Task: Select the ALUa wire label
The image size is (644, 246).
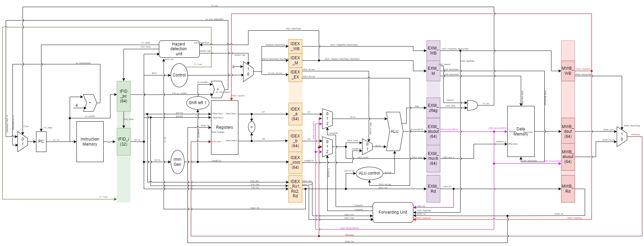Action: click(352, 117)
